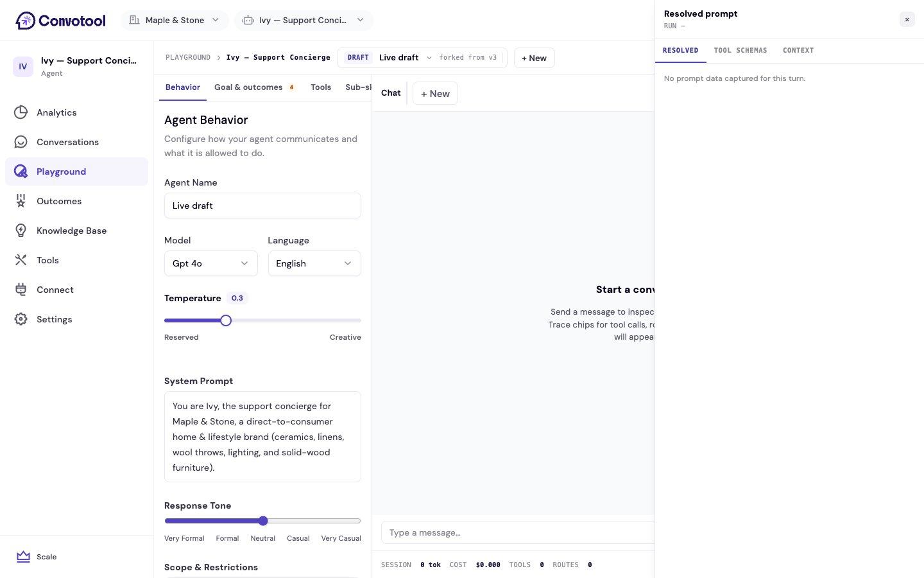Click the Very Casual tone label
This screenshot has height=578, width=924.
point(341,538)
